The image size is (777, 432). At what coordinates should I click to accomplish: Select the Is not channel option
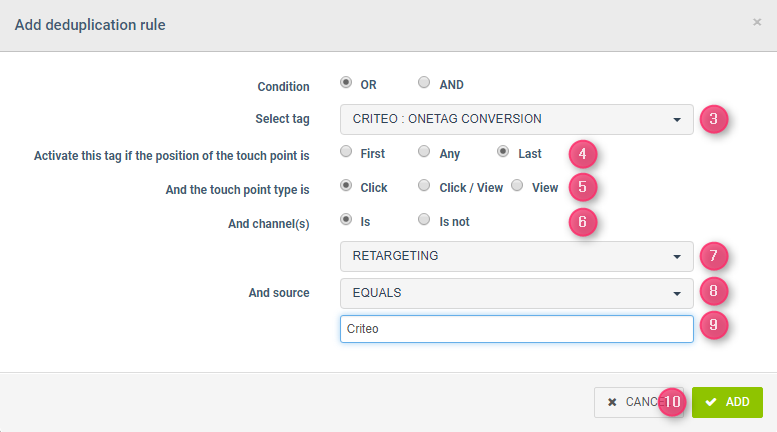[424, 220]
